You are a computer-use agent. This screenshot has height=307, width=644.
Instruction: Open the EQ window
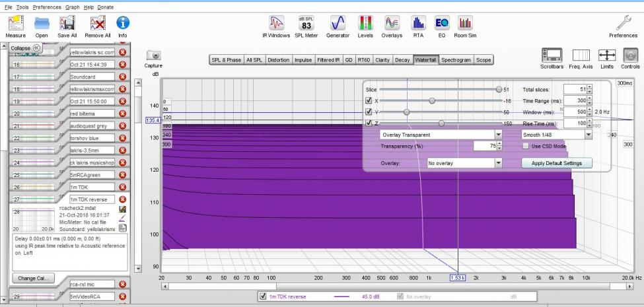441,23
